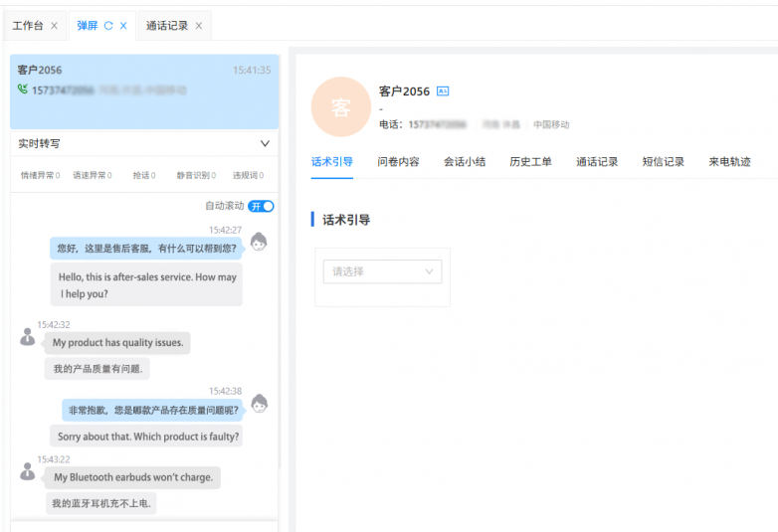Screen dimensions: 778x532
Task: Click the message 您好，这里是售后客服
Action: [x=146, y=249]
